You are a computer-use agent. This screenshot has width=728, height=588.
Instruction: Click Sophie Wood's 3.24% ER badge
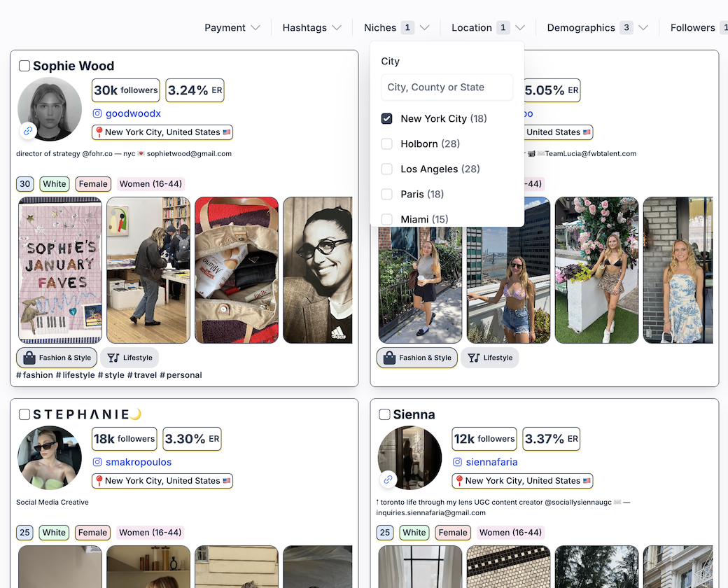(x=195, y=90)
